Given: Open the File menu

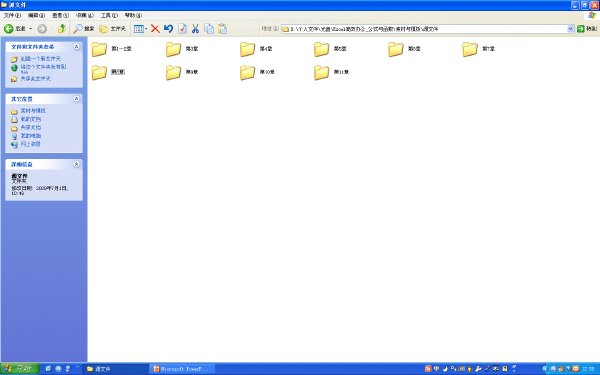Looking at the screenshot, I should (12, 15).
